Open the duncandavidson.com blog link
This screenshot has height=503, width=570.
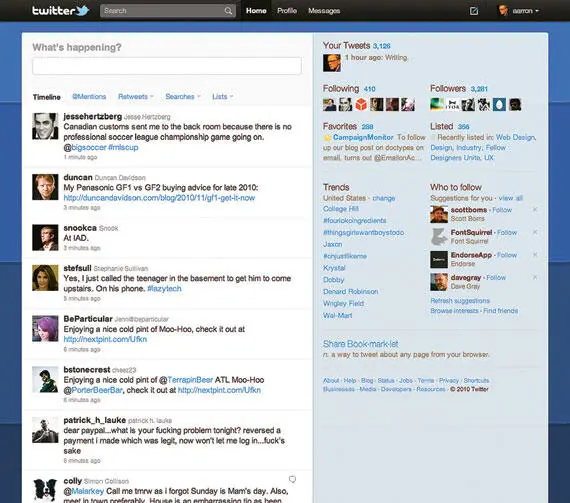pos(159,198)
